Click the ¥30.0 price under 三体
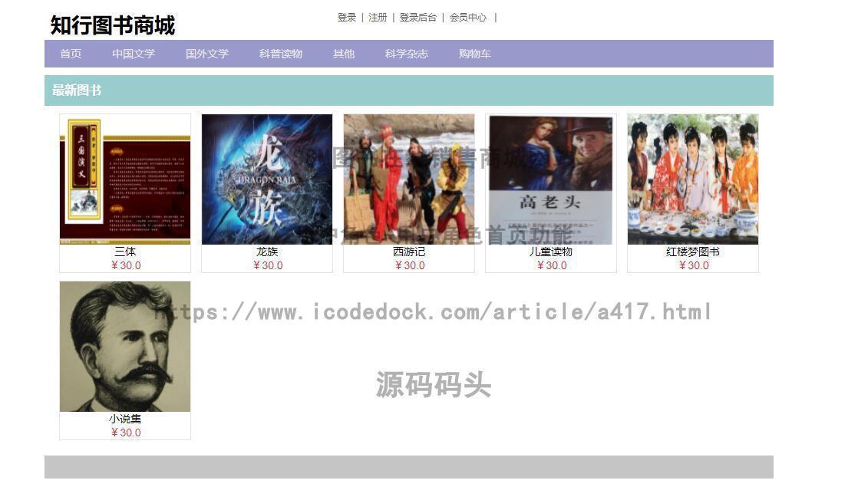This screenshot has width=868, height=500. 126,265
